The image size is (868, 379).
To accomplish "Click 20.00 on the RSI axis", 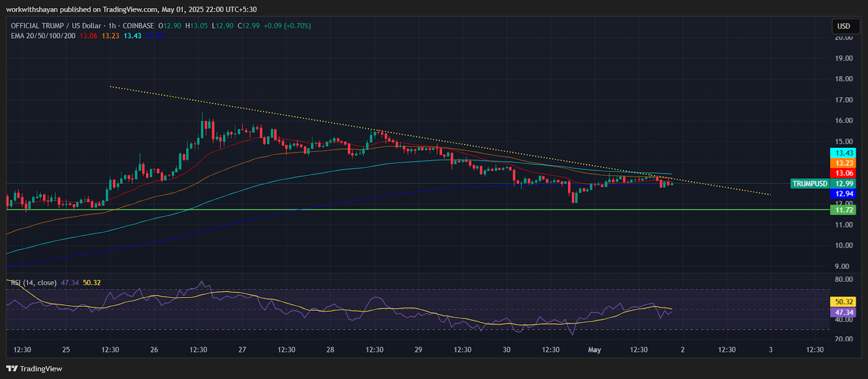I will click(844, 339).
